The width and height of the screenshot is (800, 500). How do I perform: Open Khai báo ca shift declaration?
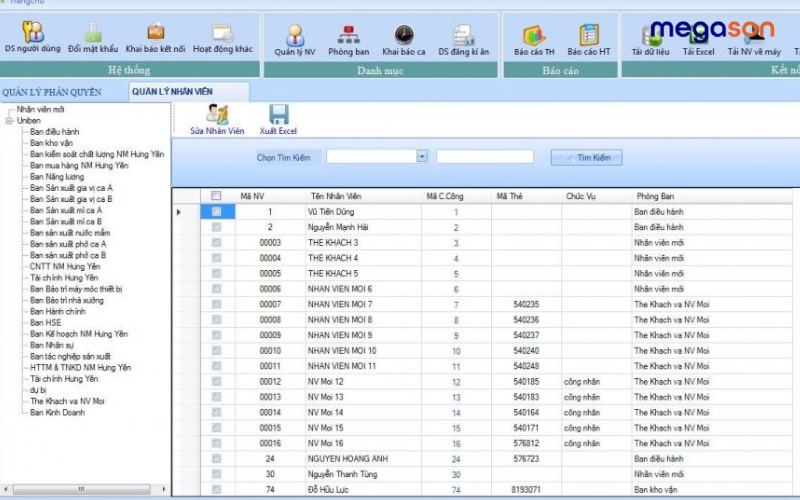pos(403,37)
